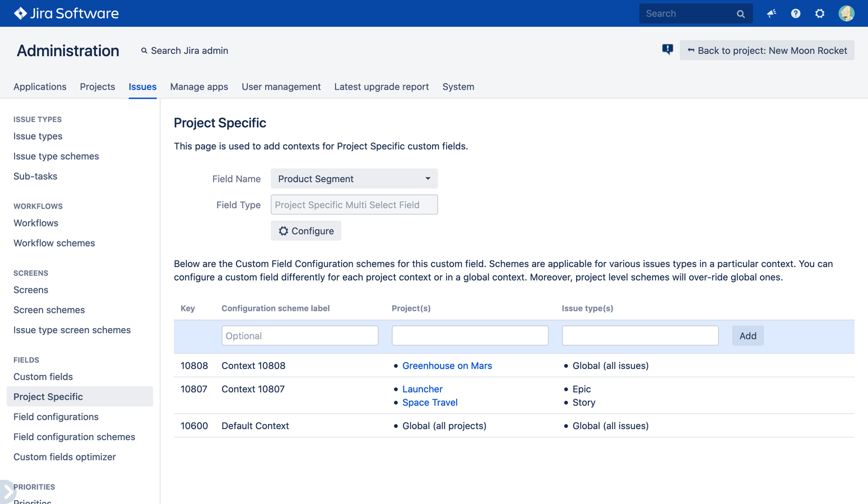Click the Configure button
The height and width of the screenshot is (504, 868).
(x=306, y=231)
